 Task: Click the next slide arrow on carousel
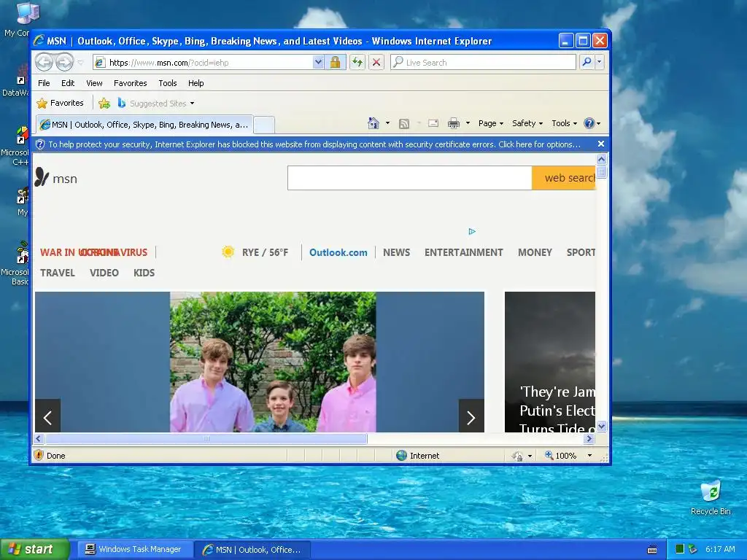(471, 416)
